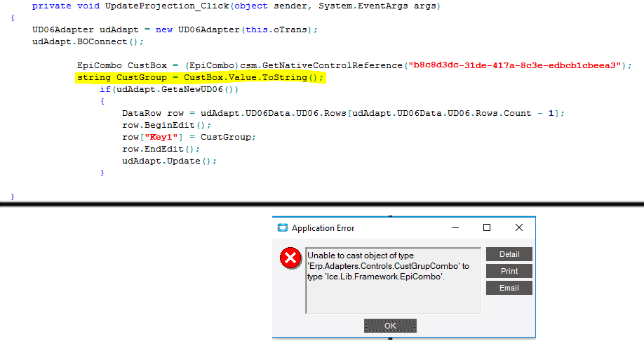Click 'Erp.Adapters.Controls.CustGrupCombo' in error message
This screenshot has height=351, width=644.
pos(384,266)
